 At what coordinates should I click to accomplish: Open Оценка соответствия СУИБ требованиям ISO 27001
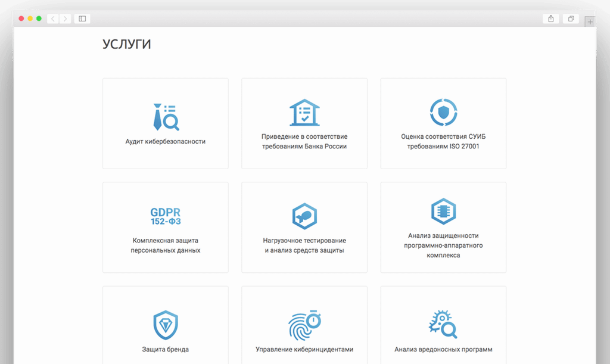[443, 142]
